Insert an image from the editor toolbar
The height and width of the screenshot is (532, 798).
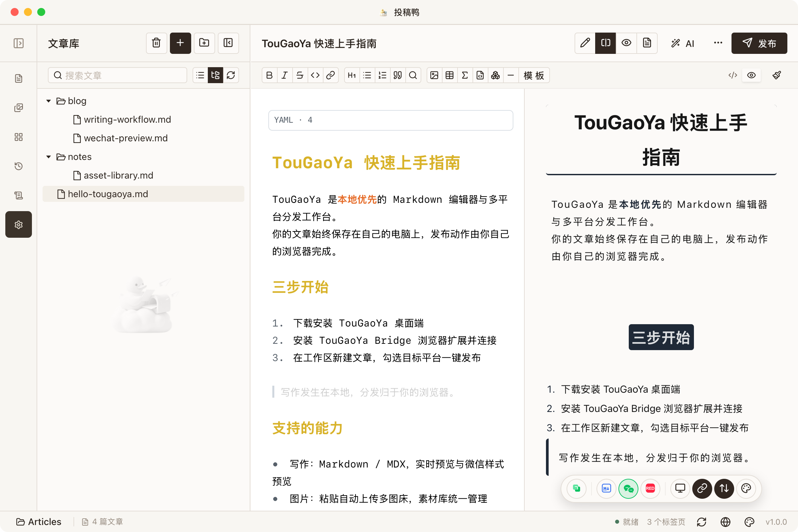pyautogui.click(x=434, y=75)
